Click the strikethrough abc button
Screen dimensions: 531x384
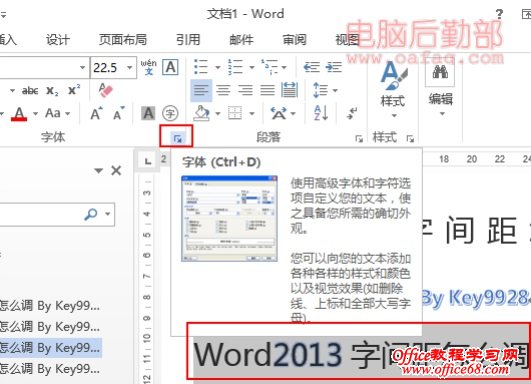[30, 90]
